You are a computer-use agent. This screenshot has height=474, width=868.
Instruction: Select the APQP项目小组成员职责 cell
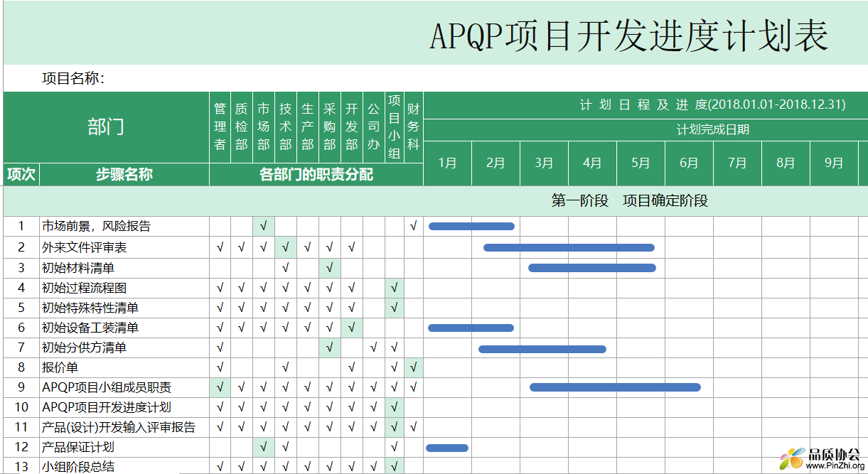pos(124,387)
